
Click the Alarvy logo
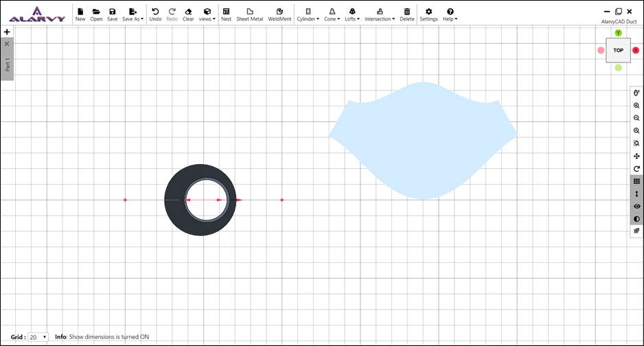[x=37, y=14]
